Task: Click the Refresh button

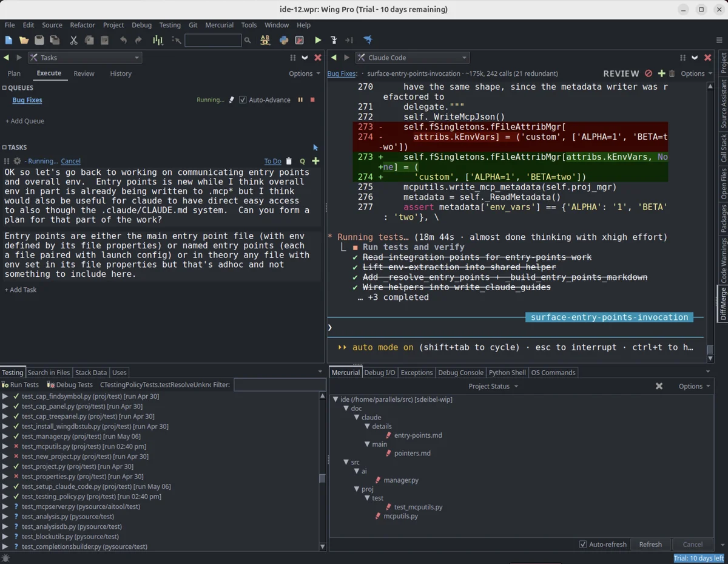Action: tap(650, 545)
